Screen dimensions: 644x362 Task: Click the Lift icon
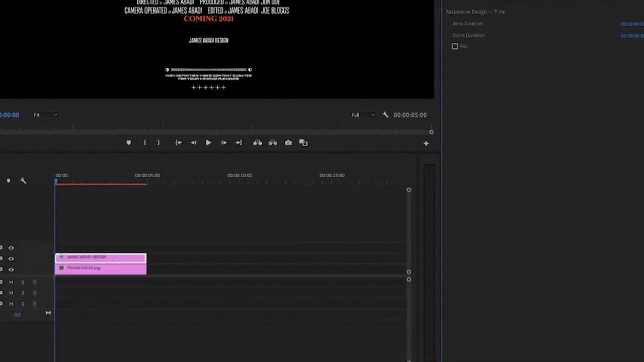258,143
